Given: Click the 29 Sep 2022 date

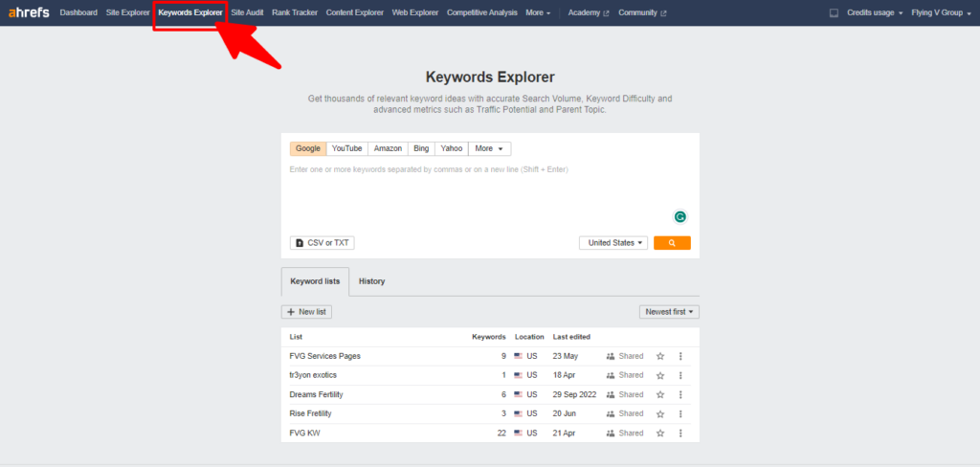Looking at the screenshot, I should [x=574, y=394].
